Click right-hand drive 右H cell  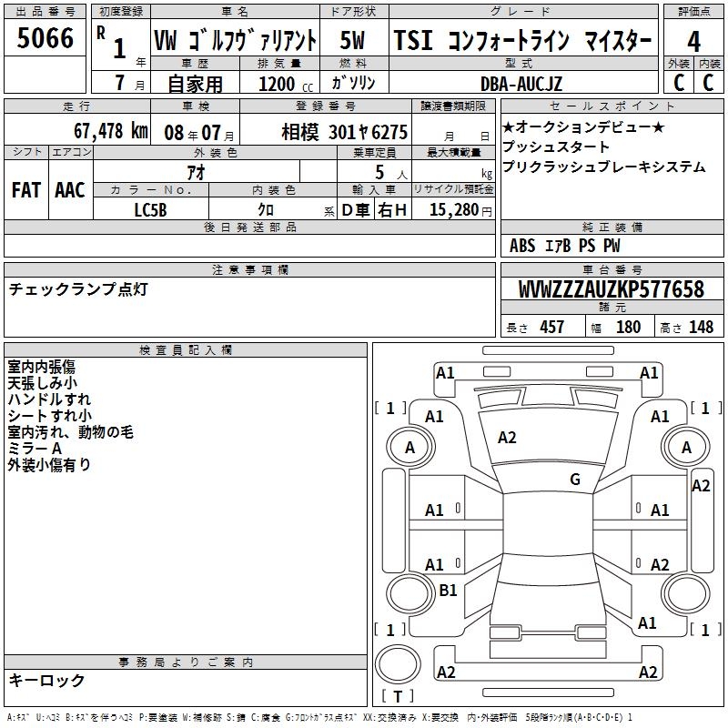393,210
